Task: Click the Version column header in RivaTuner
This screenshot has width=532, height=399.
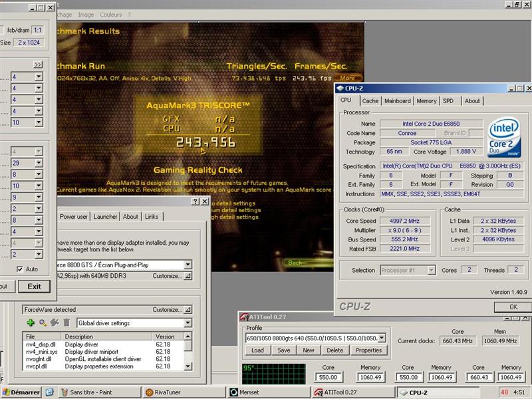Action: coord(168,336)
